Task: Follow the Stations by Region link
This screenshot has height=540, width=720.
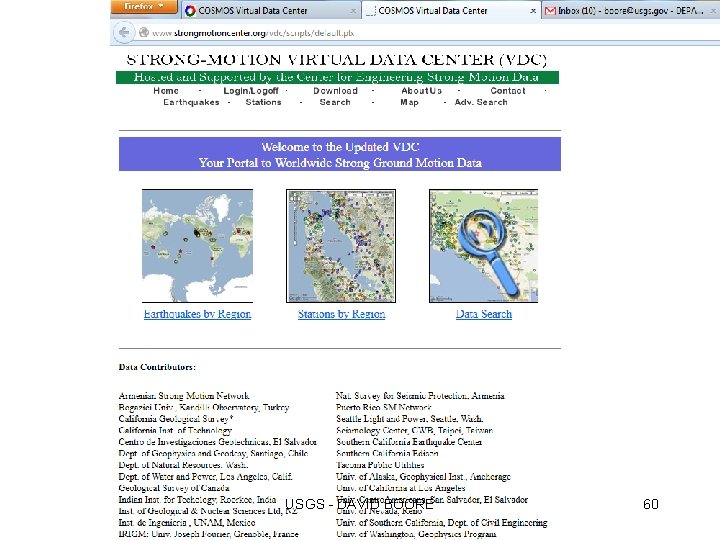Action: (341, 314)
